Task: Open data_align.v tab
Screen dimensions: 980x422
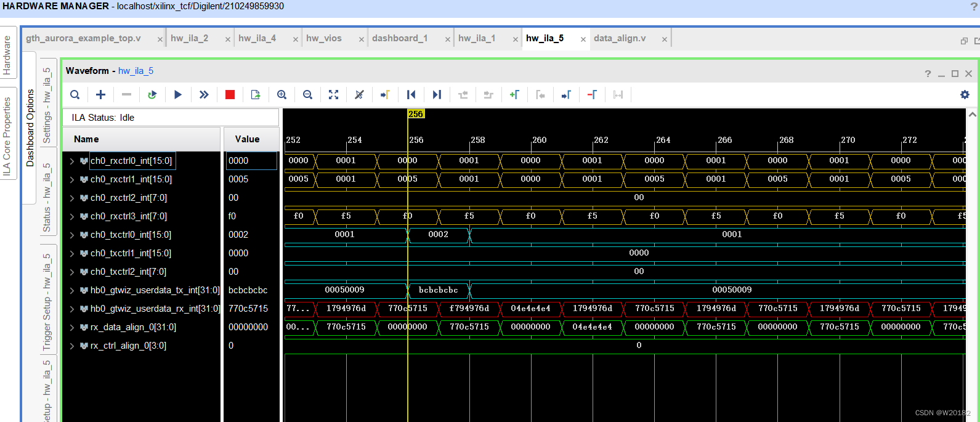Action: pyautogui.click(x=620, y=38)
